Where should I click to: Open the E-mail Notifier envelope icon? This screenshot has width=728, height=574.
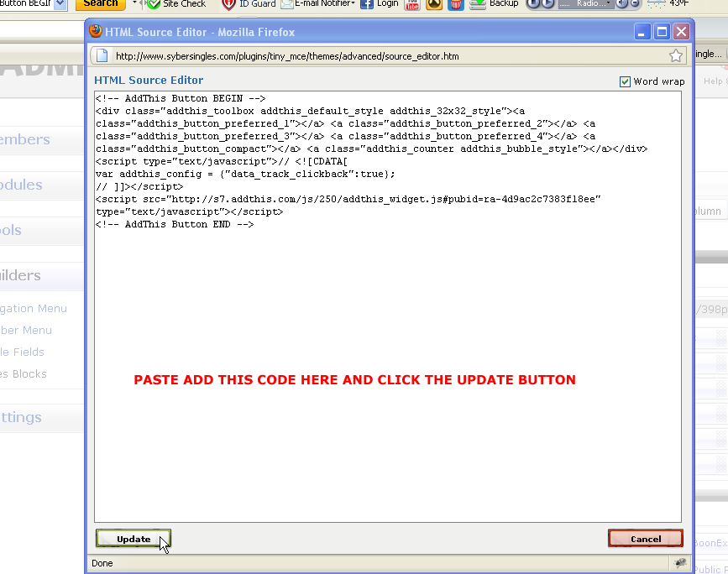(x=287, y=3)
